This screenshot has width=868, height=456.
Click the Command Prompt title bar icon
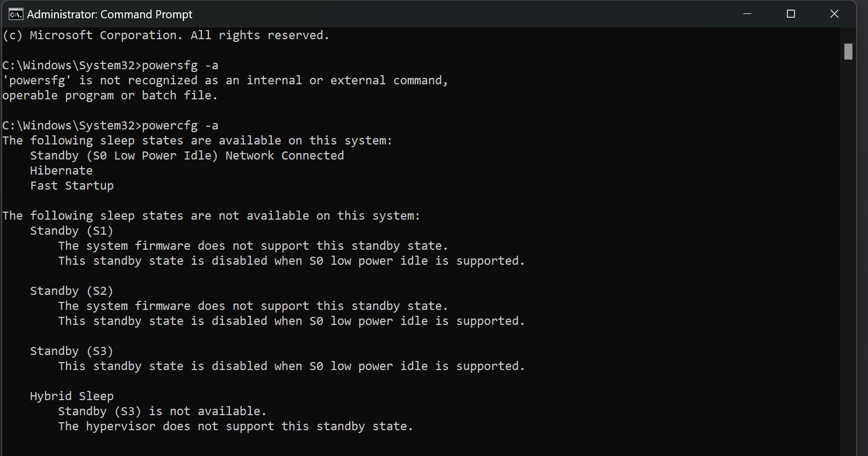click(x=16, y=14)
